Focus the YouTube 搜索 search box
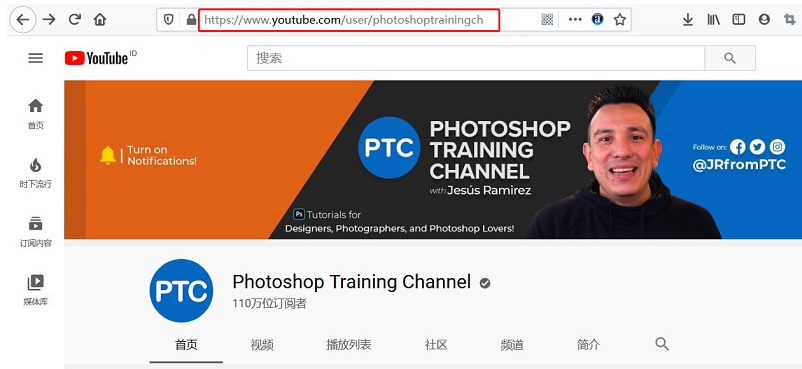The image size is (802, 369). [476, 58]
